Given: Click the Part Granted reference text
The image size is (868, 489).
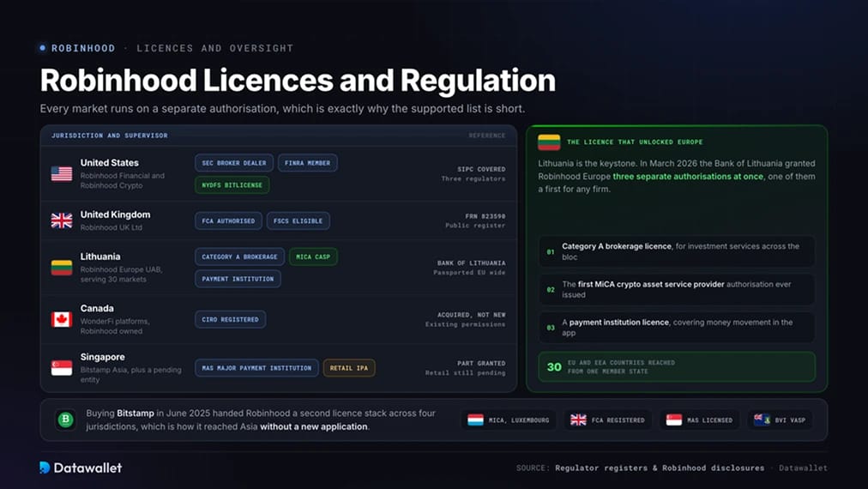Looking at the screenshot, I should tap(481, 363).
